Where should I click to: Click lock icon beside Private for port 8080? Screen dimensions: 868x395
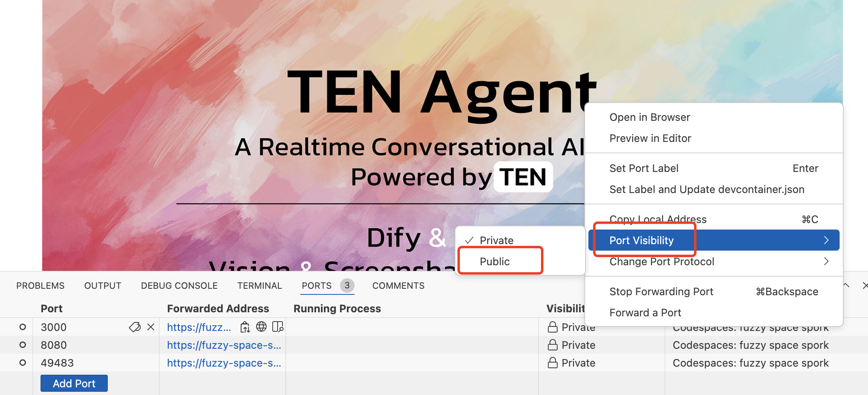[553, 345]
